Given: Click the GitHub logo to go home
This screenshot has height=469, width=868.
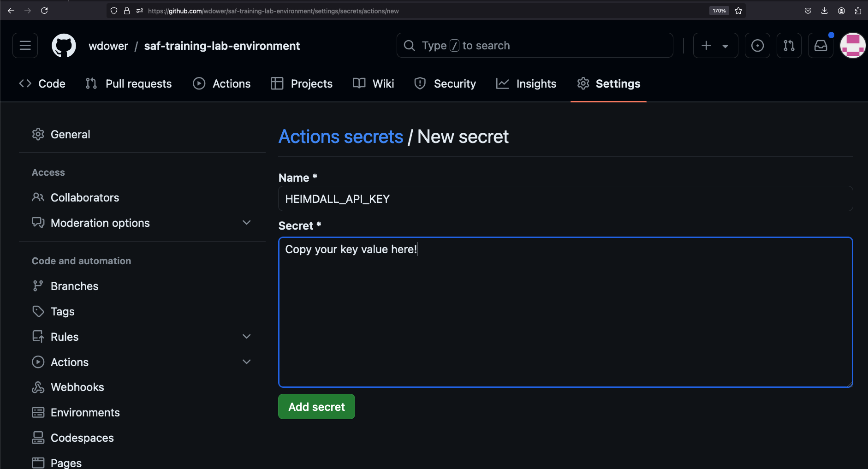Looking at the screenshot, I should click(x=64, y=45).
